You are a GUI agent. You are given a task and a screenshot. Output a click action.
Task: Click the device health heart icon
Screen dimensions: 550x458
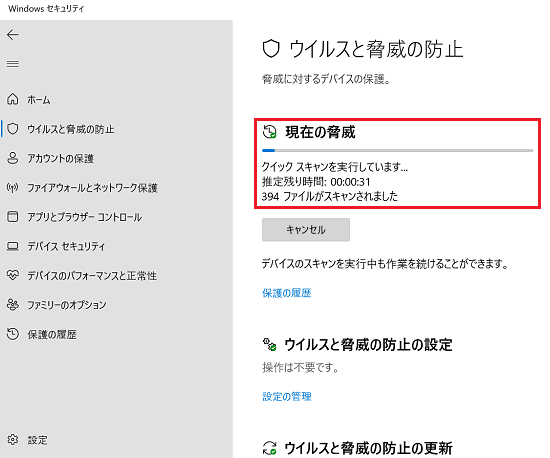13,275
